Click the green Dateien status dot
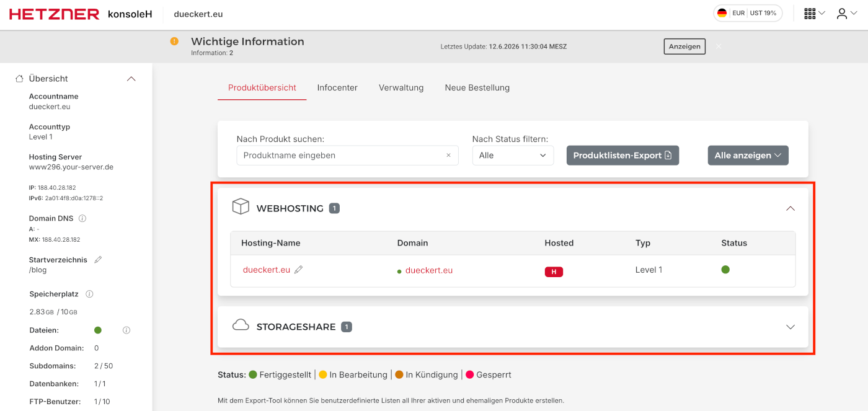 tap(97, 330)
